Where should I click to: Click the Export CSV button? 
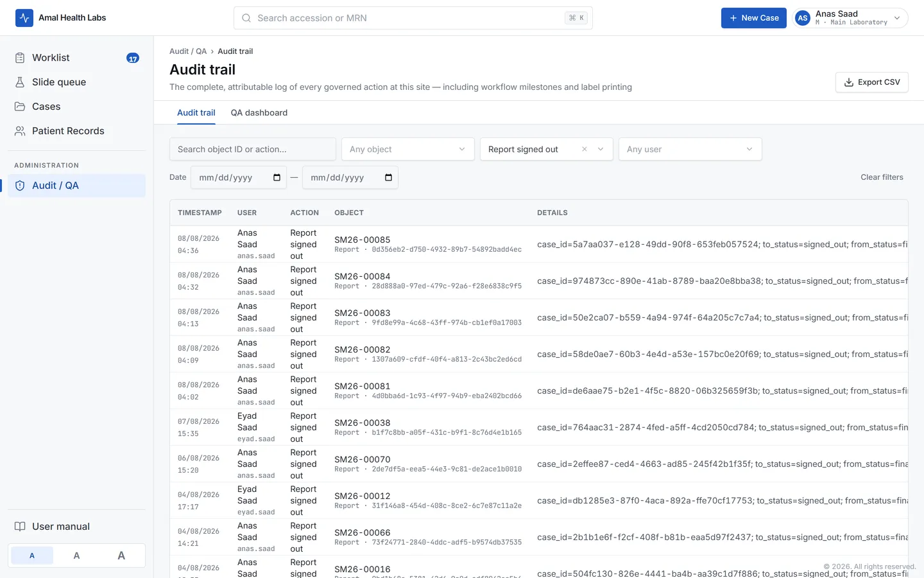(x=872, y=82)
